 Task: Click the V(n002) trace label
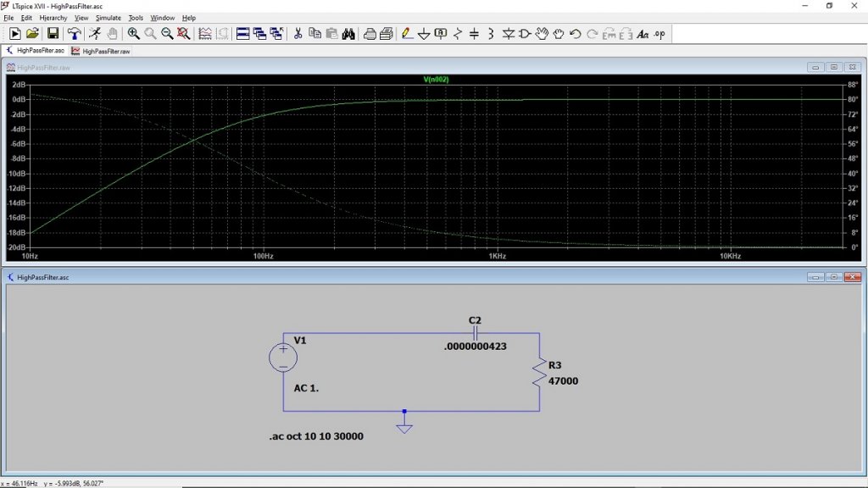[x=436, y=79]
